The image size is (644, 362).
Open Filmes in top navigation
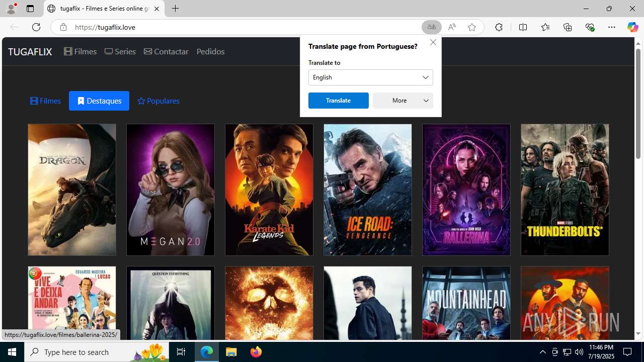tap(80, 51)
